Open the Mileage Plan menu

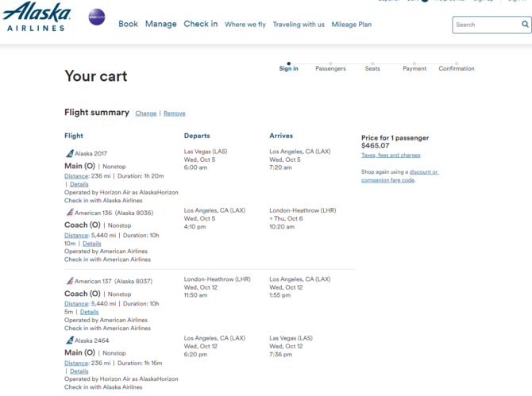click(352, 25)
